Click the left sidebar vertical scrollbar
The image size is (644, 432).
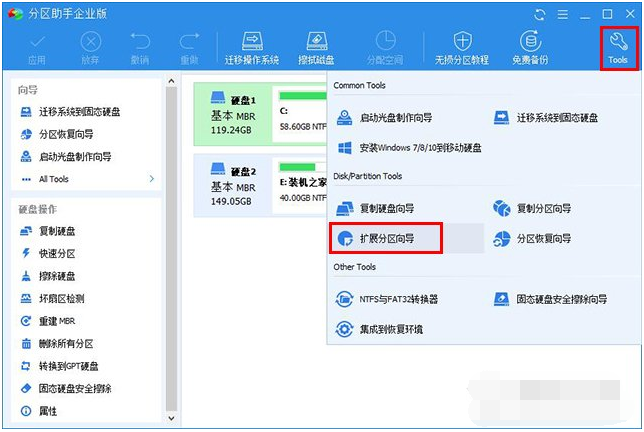pyautogui.click(x=173, y=250)
